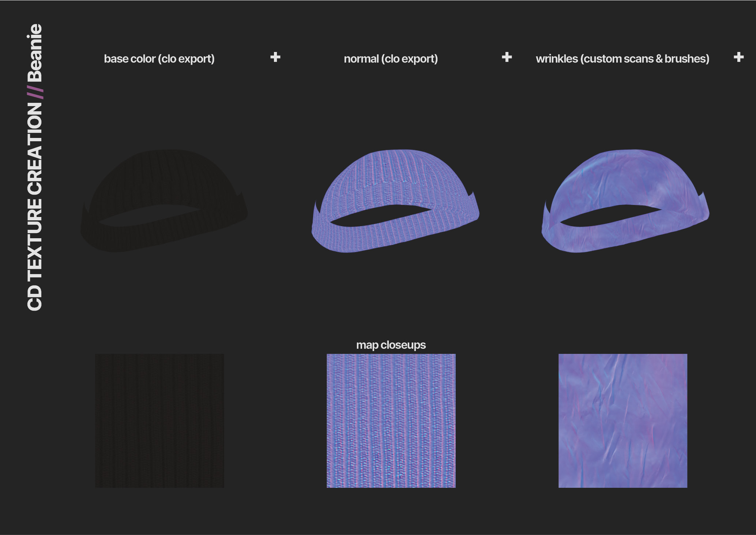Select the wrinkles normal map beanie render

(x=625, y=201)
